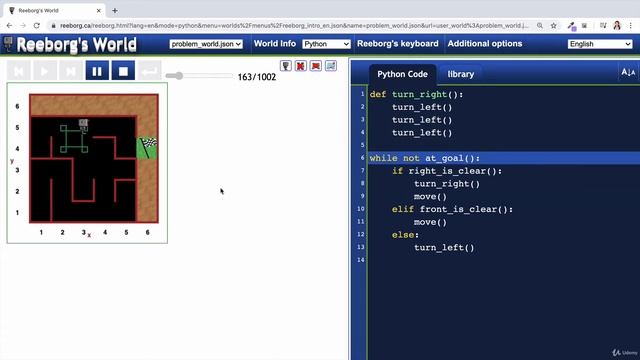Image resolution: width=640 pixels, height=360 pixels.
Task: Click the red X highlight toggle icon
Action: coord(301,66)
